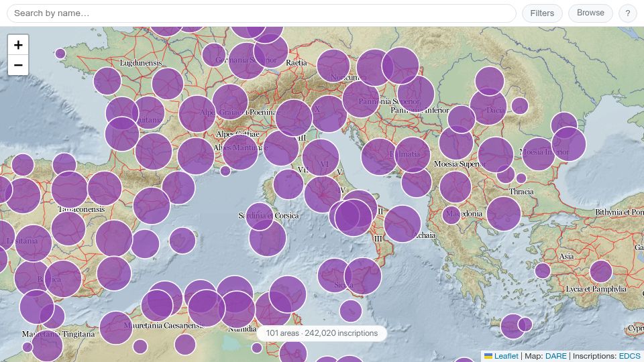Open the Filters panel

(542, 13)
